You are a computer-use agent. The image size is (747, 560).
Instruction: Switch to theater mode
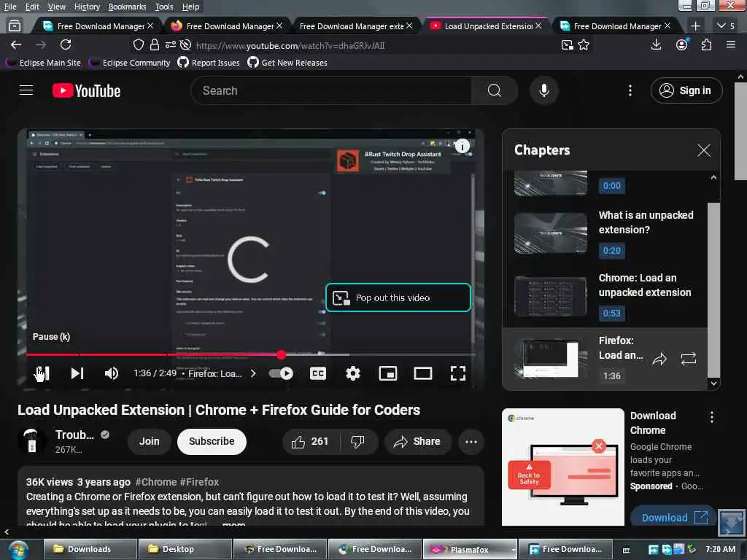(423, 373)
